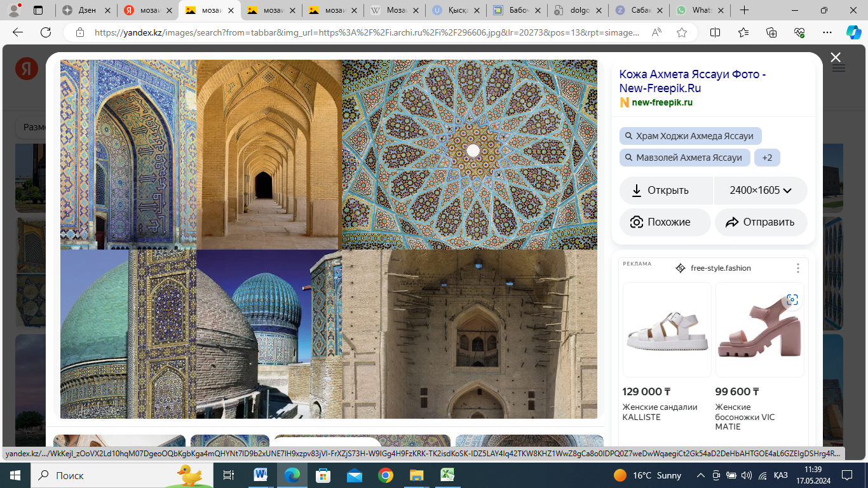Click the address bar URL field

pos(367,32)
